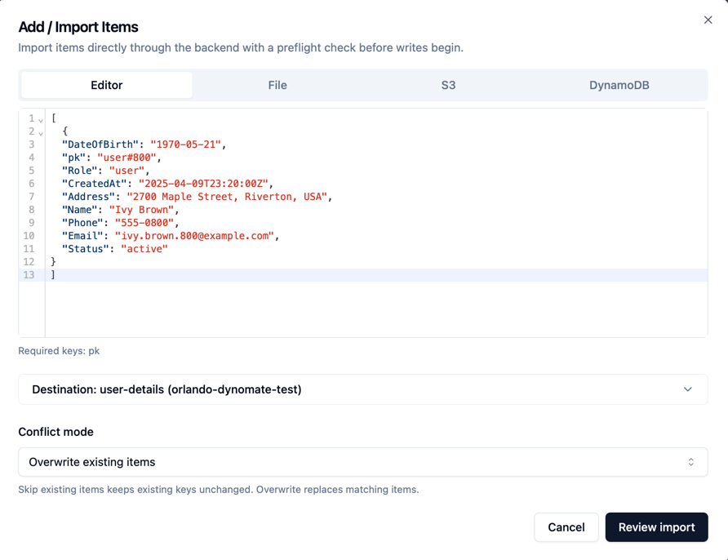Close the Add / Import Items dialog

click(x=708, y=20)
